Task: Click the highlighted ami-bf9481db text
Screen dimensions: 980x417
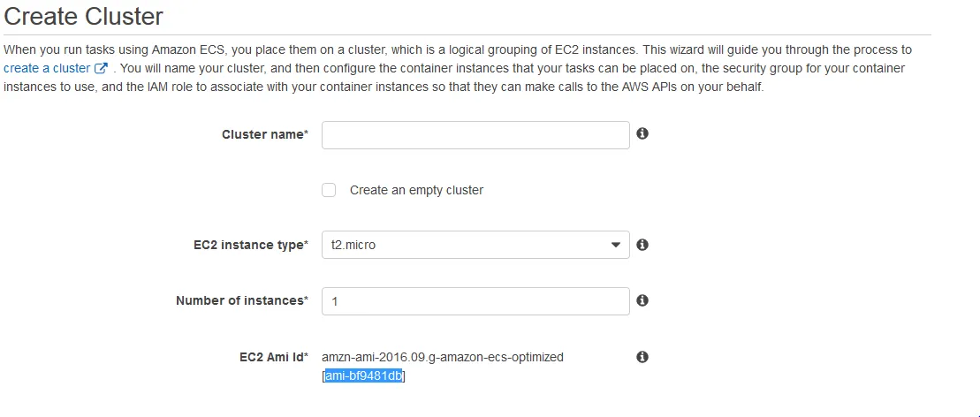Action: (363, 375)
